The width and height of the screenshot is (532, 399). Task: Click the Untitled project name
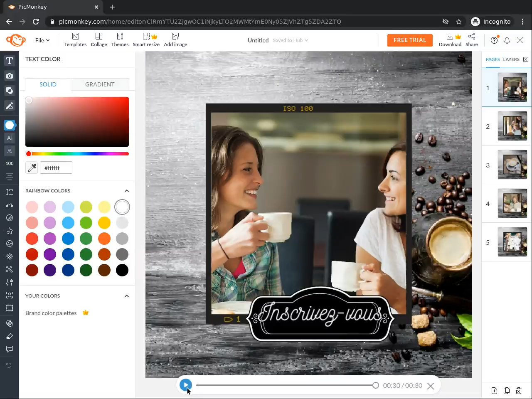[x=258, y=40]
